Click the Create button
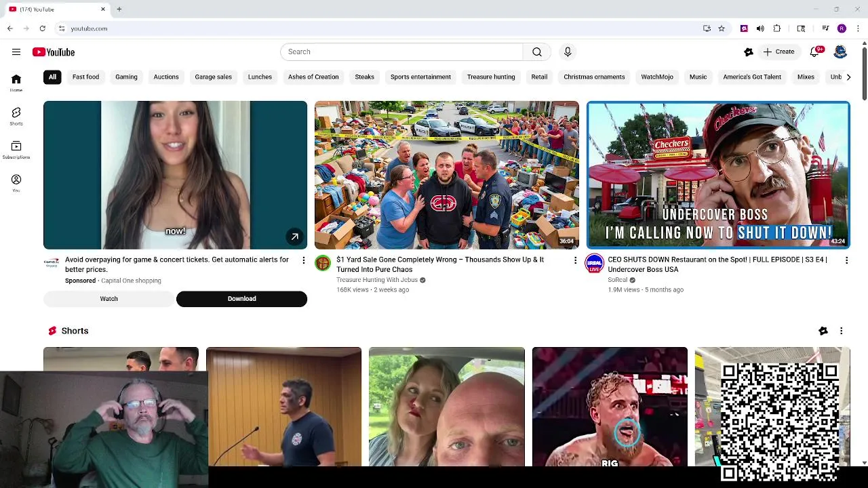The height and width of the screenshot is (488, 868). click(778, 52)
